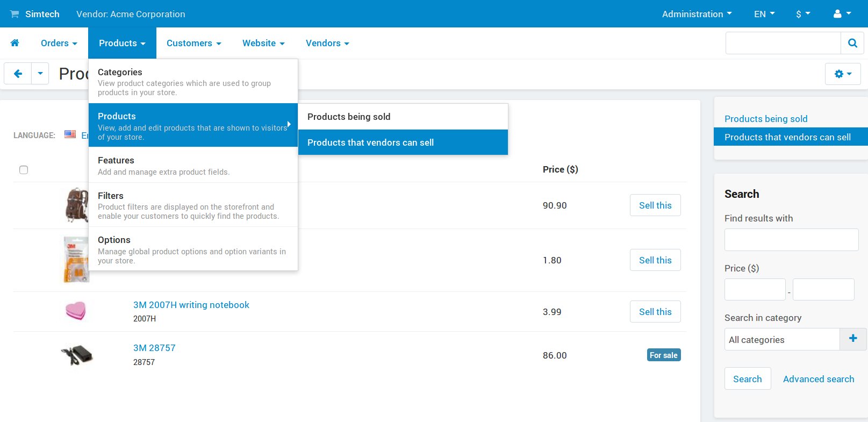Viewport: 868px width, 422px height.
Task: Open the 3M 28757 adapter thumbnail
Action: click(x=77, y=354)
